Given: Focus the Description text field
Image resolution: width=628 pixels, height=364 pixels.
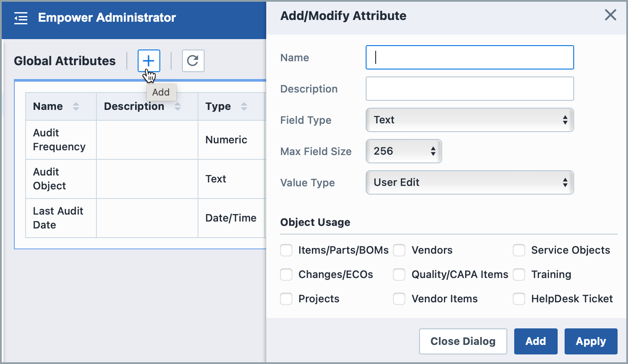Looking at the screenshot, I should tap(469, 89).
